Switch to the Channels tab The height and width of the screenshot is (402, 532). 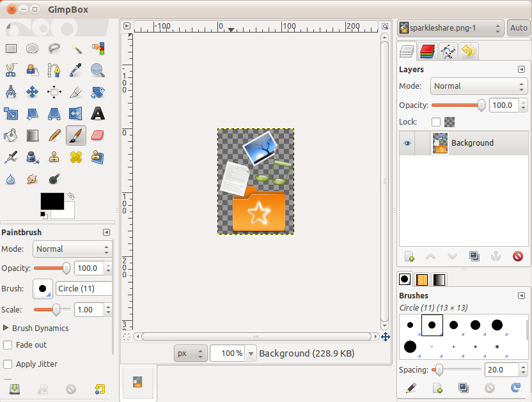coord(427,51)
